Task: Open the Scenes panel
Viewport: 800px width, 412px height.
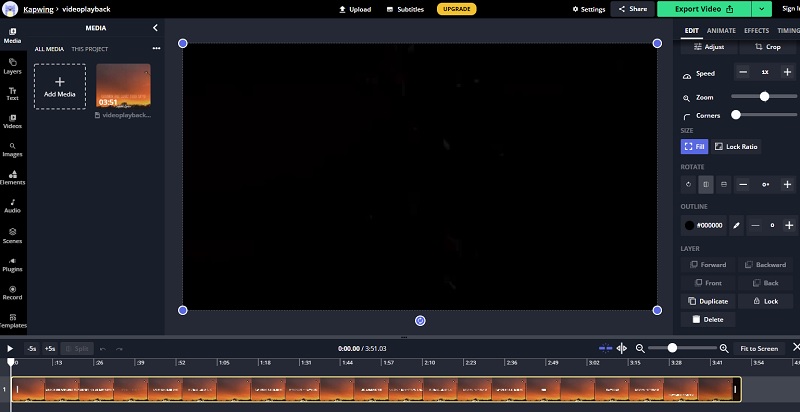Action: pos(13,234)
